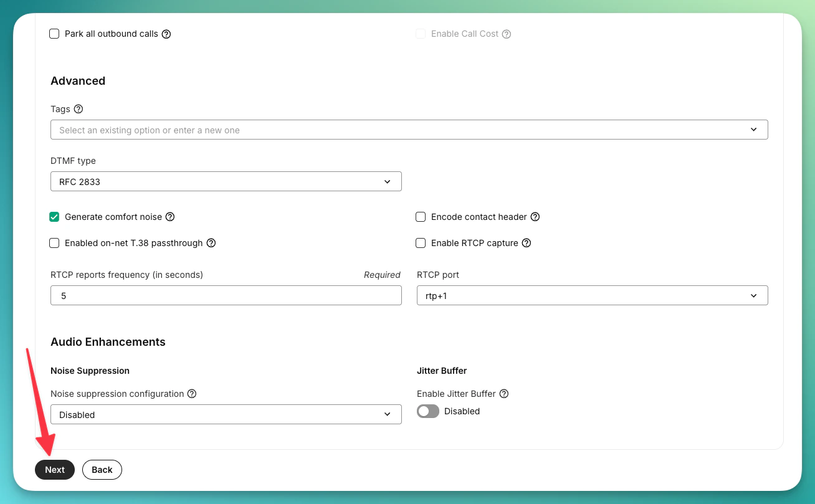Uncheck Generate comfort noise
815x504 pixels.
[x=54, y=217]
